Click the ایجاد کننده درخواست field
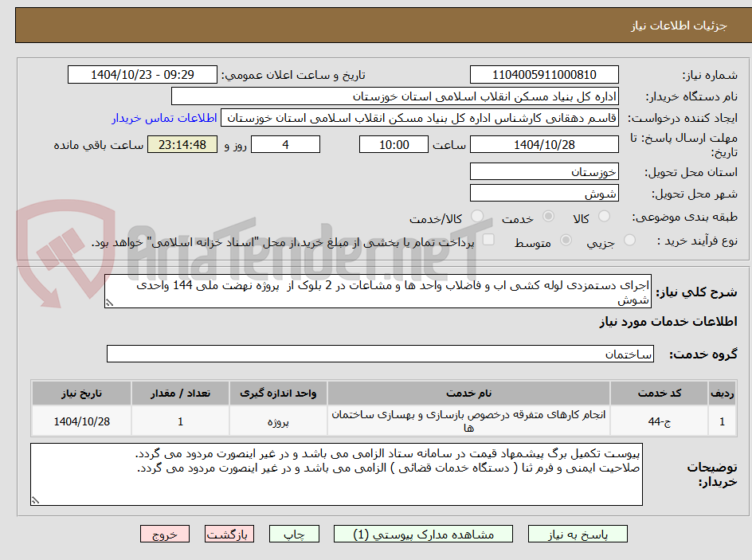Screen dimensions: 752x560 click(420, 118)
